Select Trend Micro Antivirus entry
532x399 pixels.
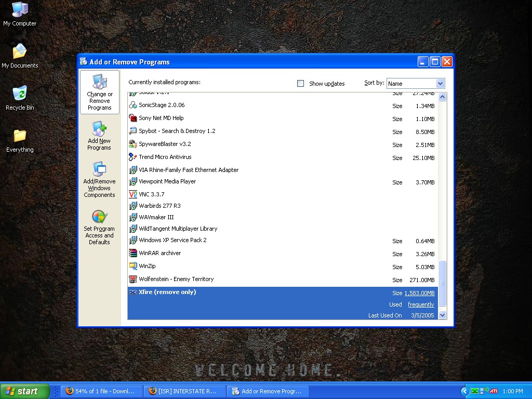coord(282,157)
